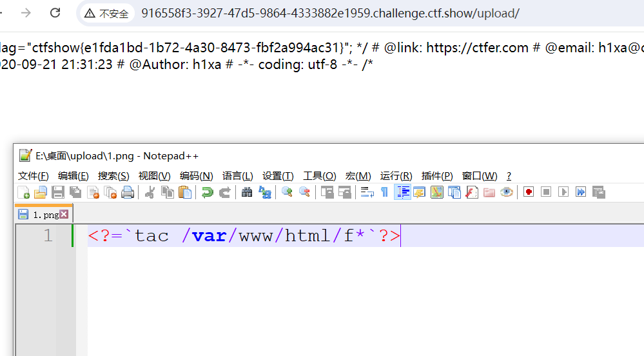644x356 pixels.
Task: Click the browser address bar URL
Action: point(330,14)
